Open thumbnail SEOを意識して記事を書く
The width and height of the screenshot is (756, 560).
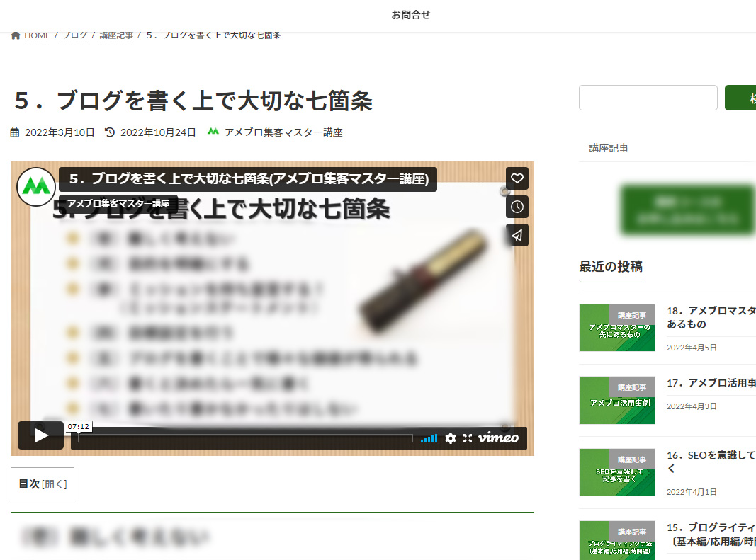click(617, 472)
